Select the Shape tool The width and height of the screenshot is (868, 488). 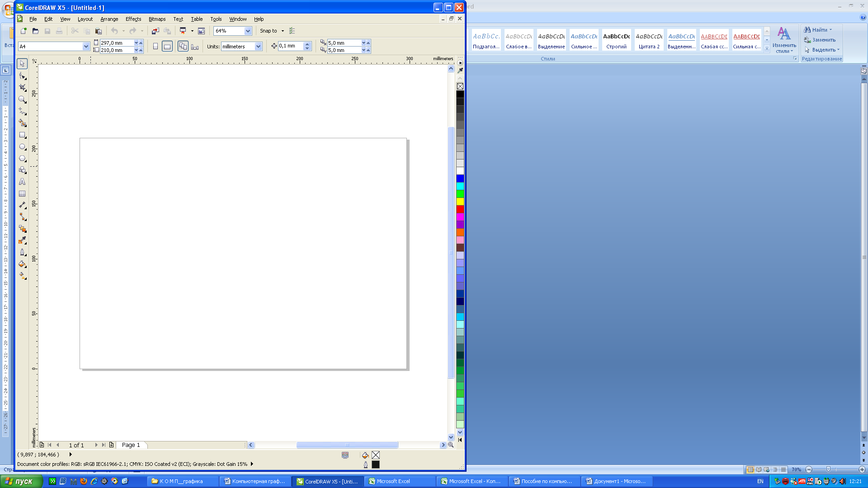click(x=22, y=76)
